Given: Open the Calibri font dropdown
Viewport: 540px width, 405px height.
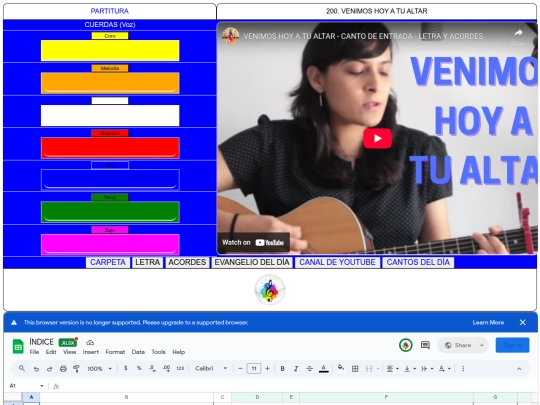Looking at the screenshot, I should [211, 368].
